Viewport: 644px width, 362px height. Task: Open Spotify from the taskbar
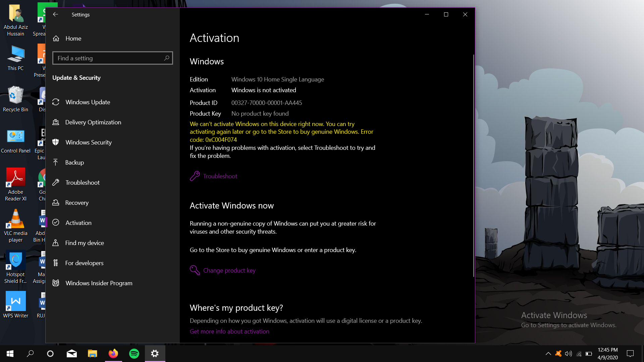(134, 354)
